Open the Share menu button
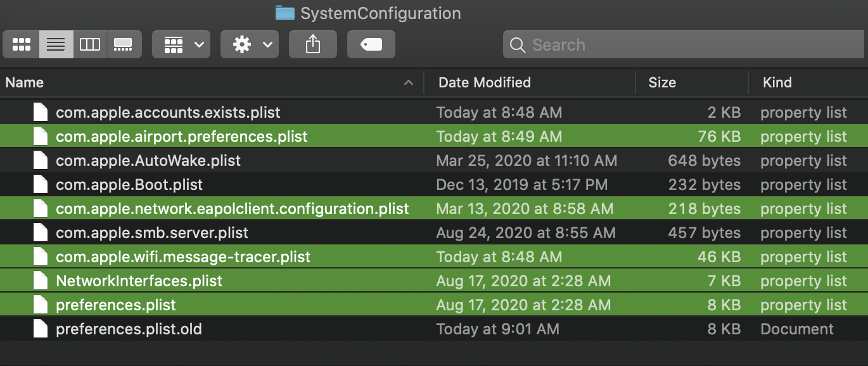This screenshot has height=366, width=868. point(313,45)
